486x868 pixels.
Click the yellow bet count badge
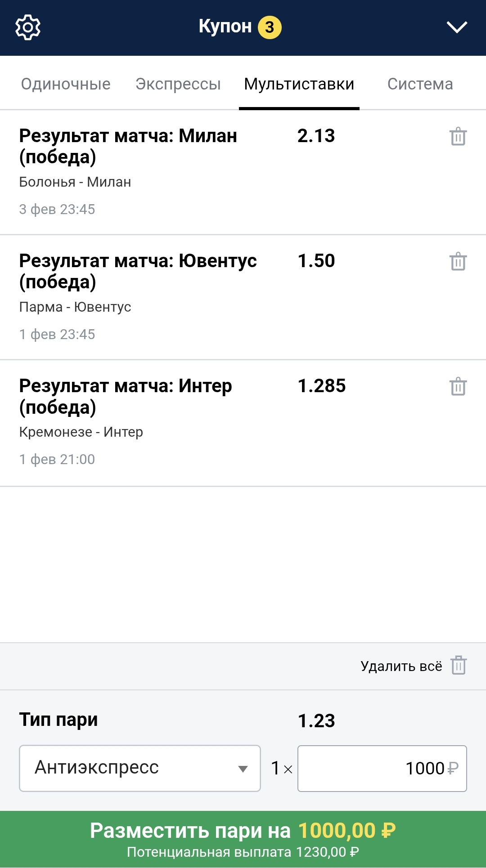(270, 27)
